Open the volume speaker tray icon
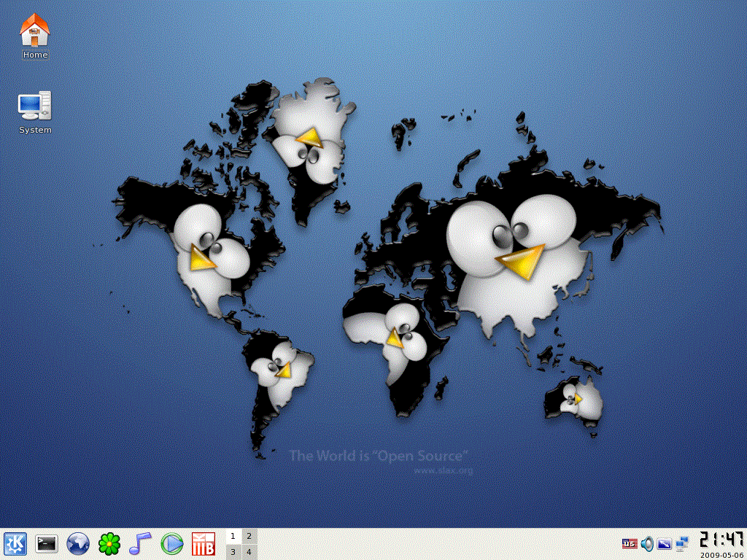 pos(647,543)
